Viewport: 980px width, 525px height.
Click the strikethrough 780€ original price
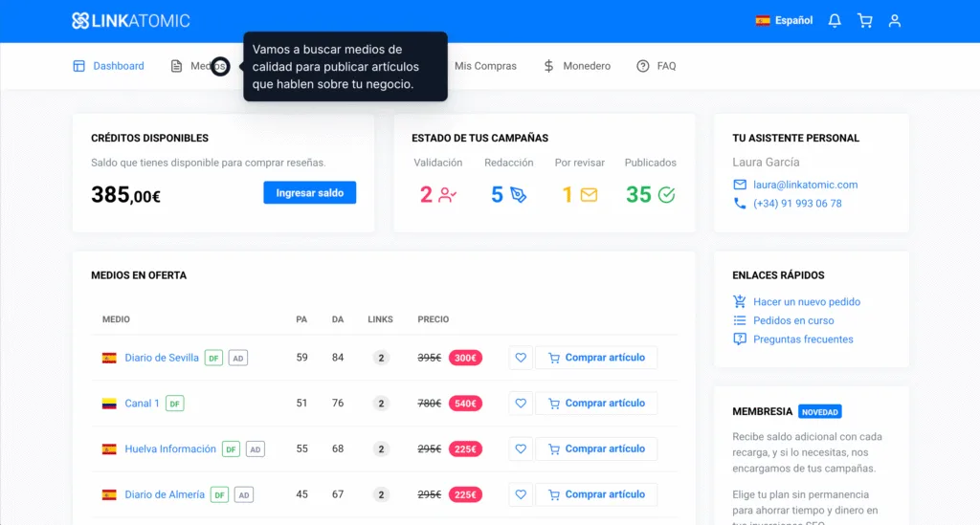click(430, 404)
